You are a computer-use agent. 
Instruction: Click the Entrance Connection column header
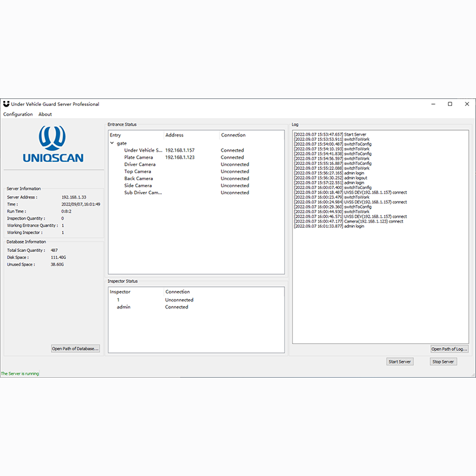click(x=233, y=135)
